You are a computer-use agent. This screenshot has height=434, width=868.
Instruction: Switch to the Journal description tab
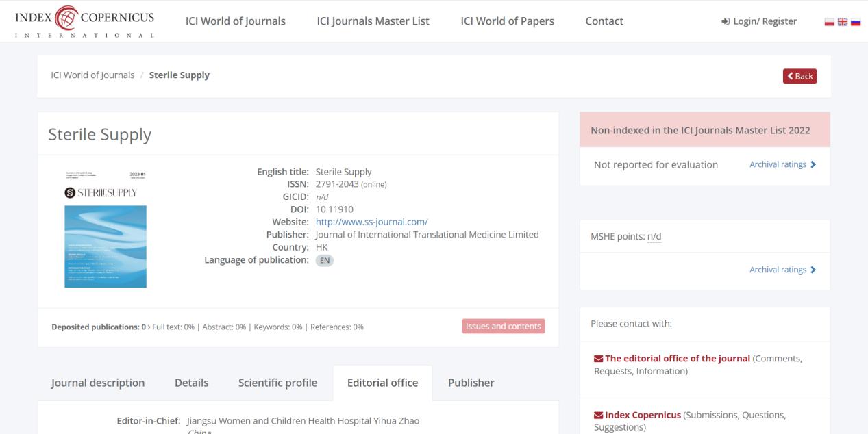tap(97, 383)
